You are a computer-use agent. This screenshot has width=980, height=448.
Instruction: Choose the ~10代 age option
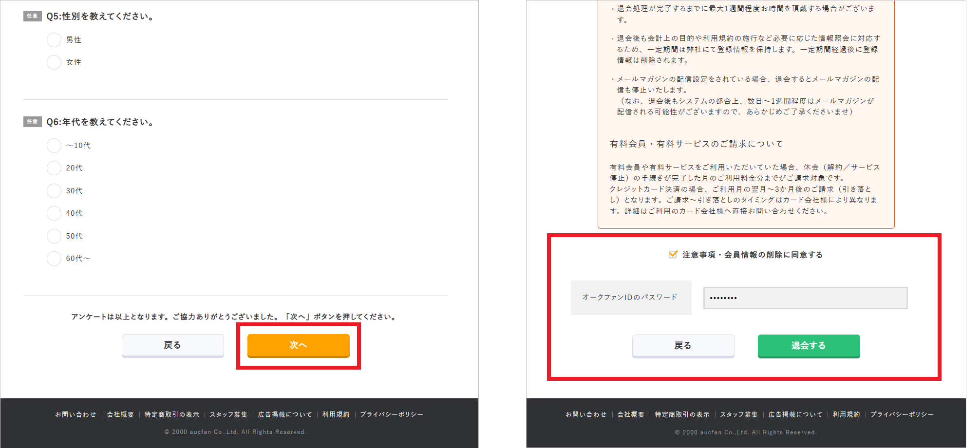click(x=54, y=145)
